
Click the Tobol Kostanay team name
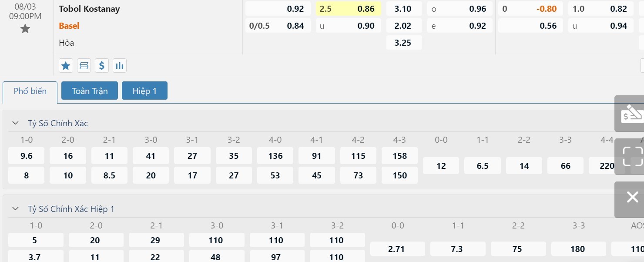coord(89,9)
